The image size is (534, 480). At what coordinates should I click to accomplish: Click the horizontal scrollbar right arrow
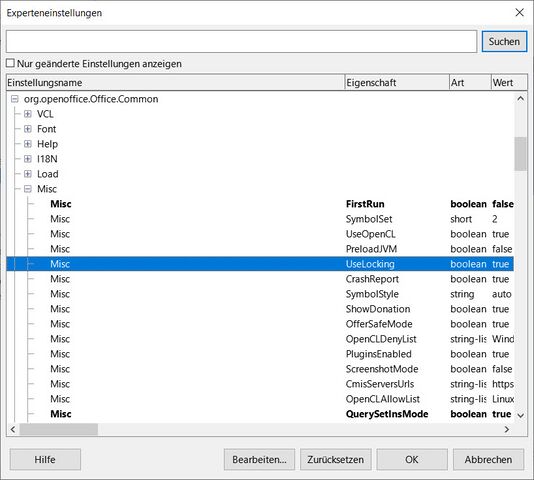[507, 430]
